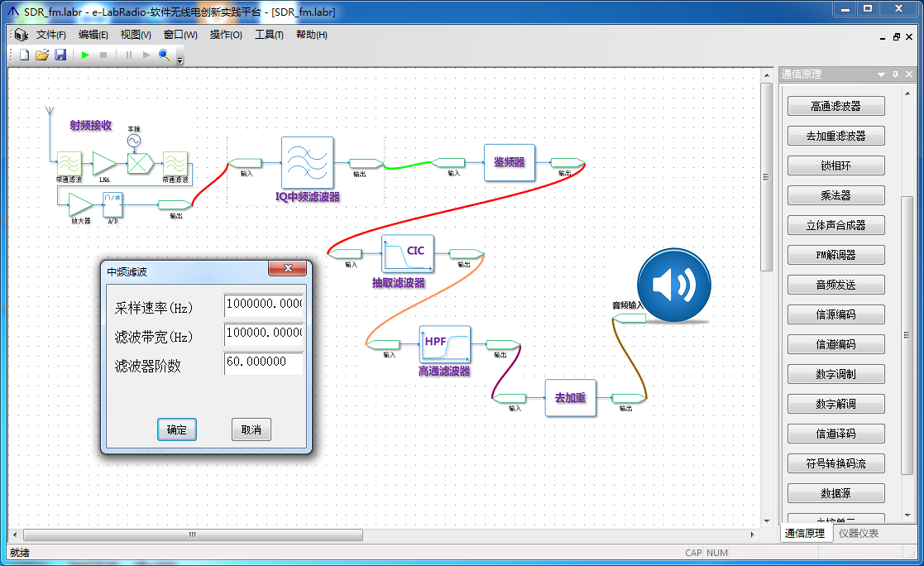Expand the toolbar options overflow arrow
Screen dimensions: 924x566
pyautogui.click(x=180, y=60)
